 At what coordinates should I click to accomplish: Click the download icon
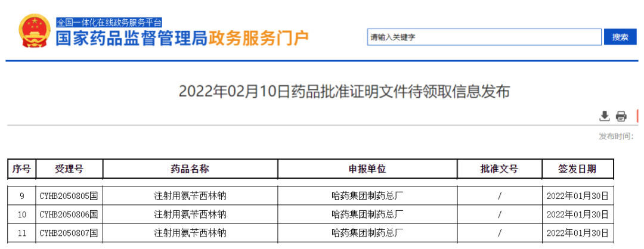coord(604,116)
